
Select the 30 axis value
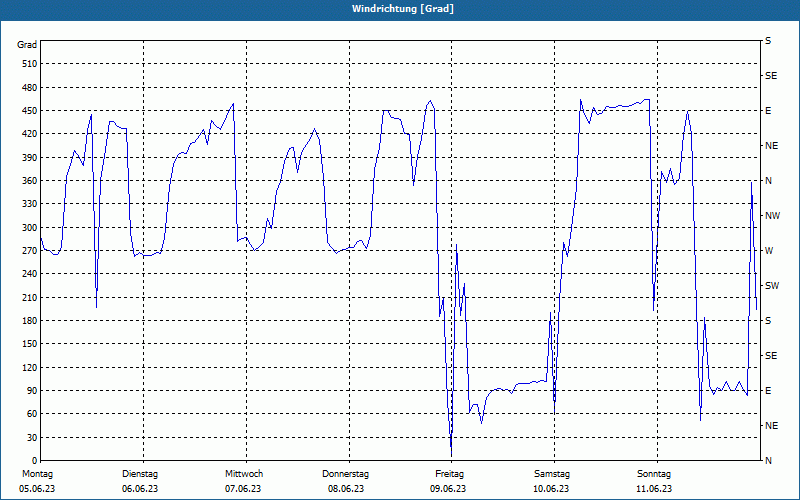32,437
